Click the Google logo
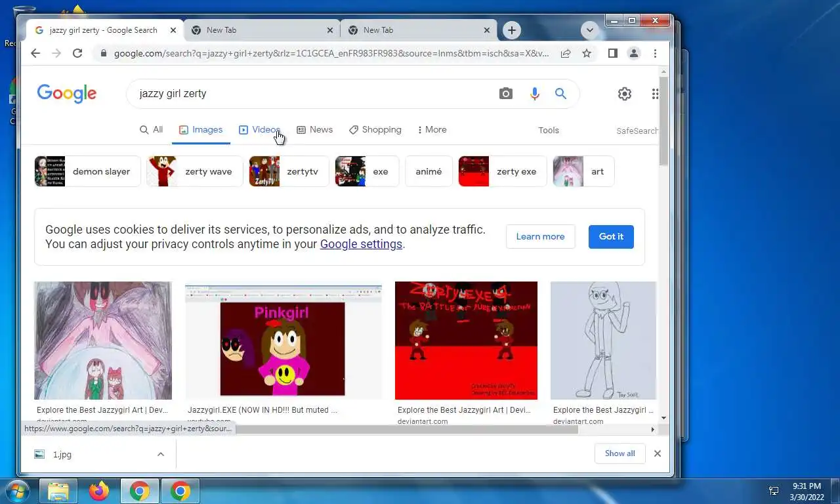Screen dimensions: 840x504 tap(67, 94)
